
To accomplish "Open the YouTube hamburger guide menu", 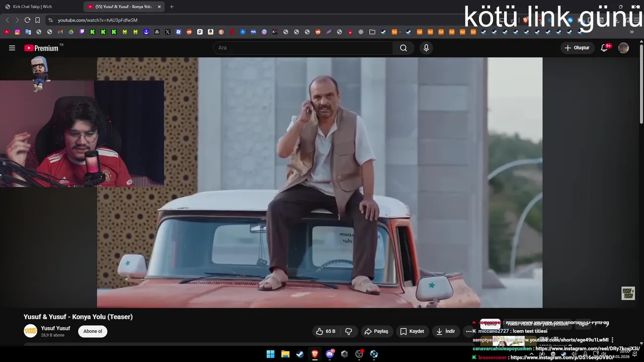I will pos(12,48).
